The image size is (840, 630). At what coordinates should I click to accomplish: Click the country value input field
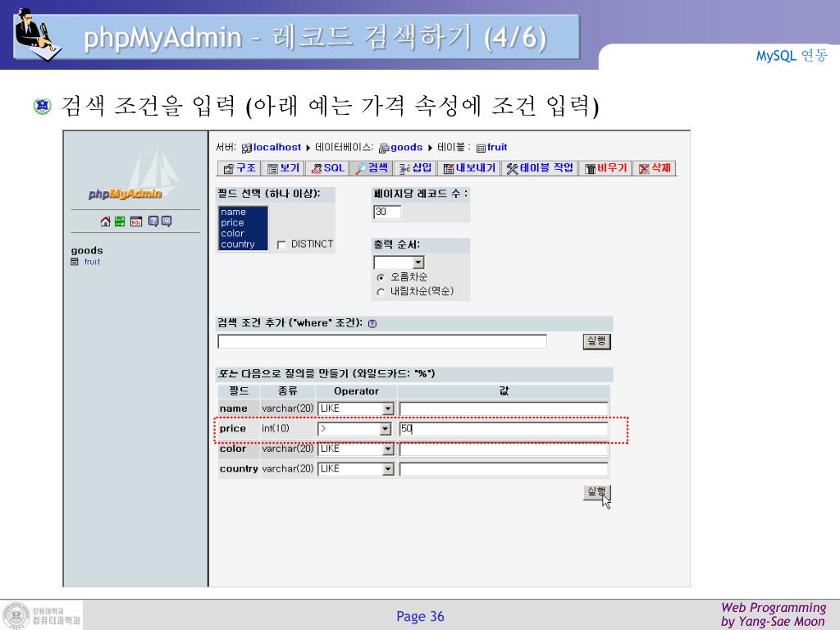click(504, 469)
